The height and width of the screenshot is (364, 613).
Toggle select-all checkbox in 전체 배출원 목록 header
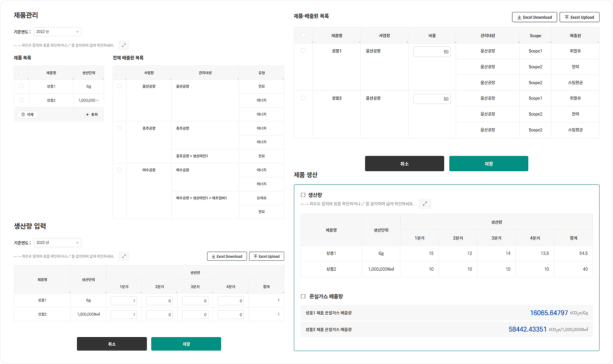coord(120,73)
